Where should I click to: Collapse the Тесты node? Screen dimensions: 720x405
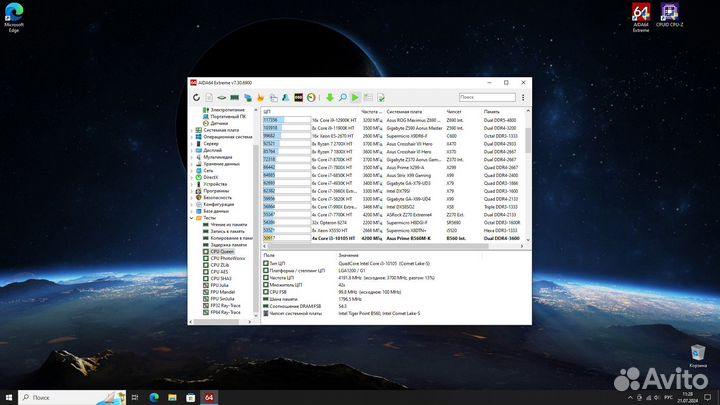191,218
